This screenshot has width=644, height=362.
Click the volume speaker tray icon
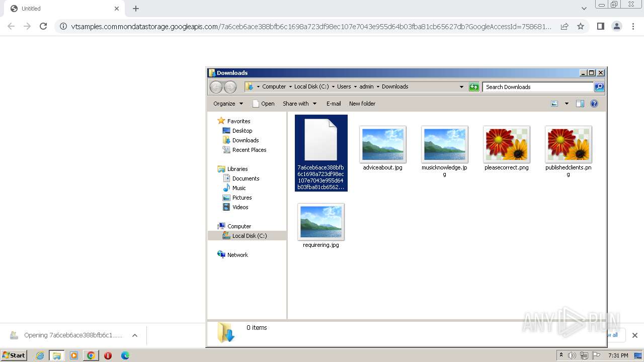coord(572,355)
